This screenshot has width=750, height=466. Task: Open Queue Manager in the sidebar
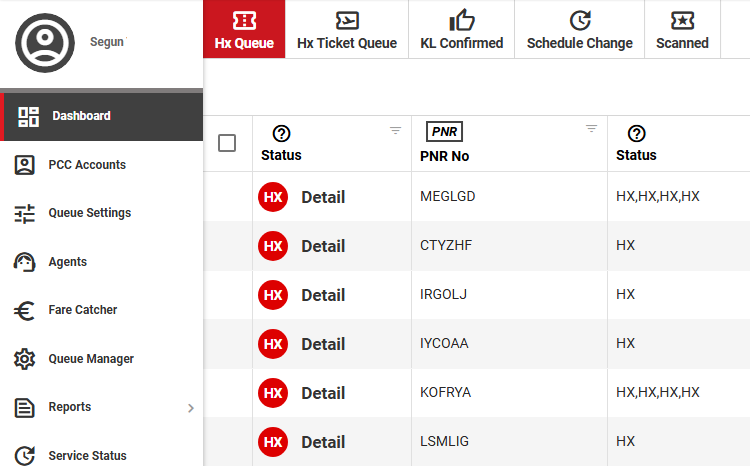click(x=101, y=359)
